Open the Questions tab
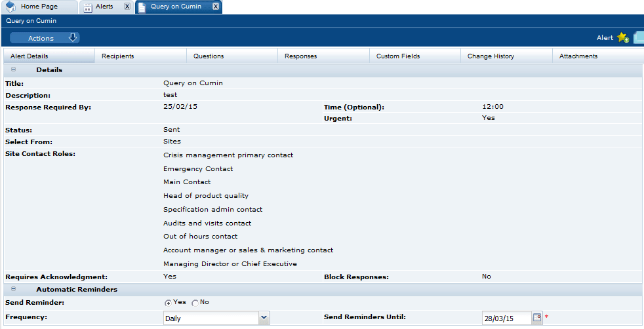This screenshot has width=644, height=329. (x=232, y=56)
